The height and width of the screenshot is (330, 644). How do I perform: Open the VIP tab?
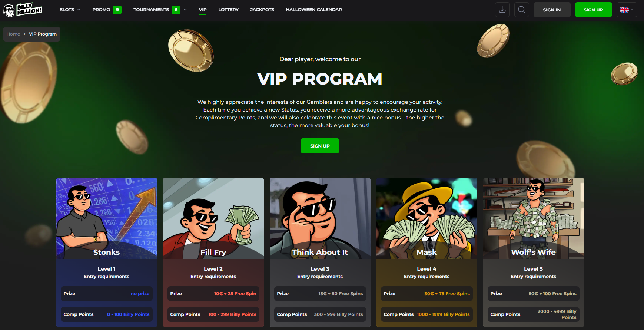(203, 10)
